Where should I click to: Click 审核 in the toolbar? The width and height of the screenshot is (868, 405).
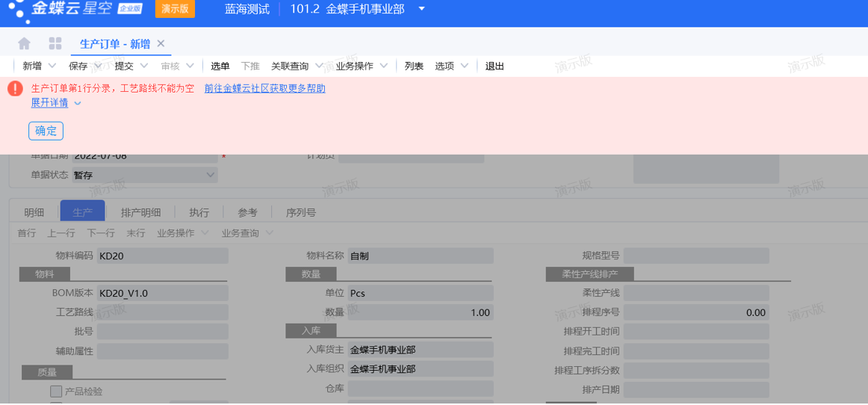coord(170,66)
